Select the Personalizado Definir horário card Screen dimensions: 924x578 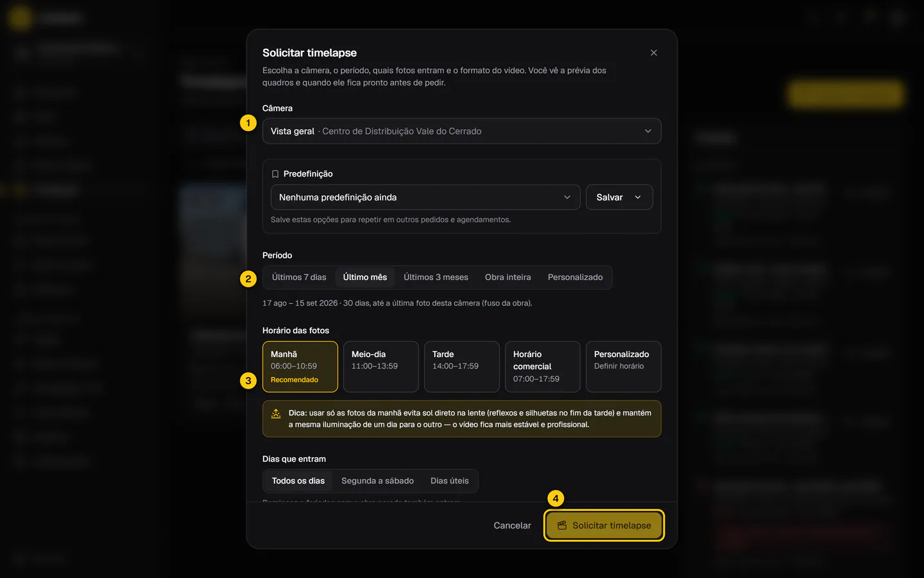(623, 367)
